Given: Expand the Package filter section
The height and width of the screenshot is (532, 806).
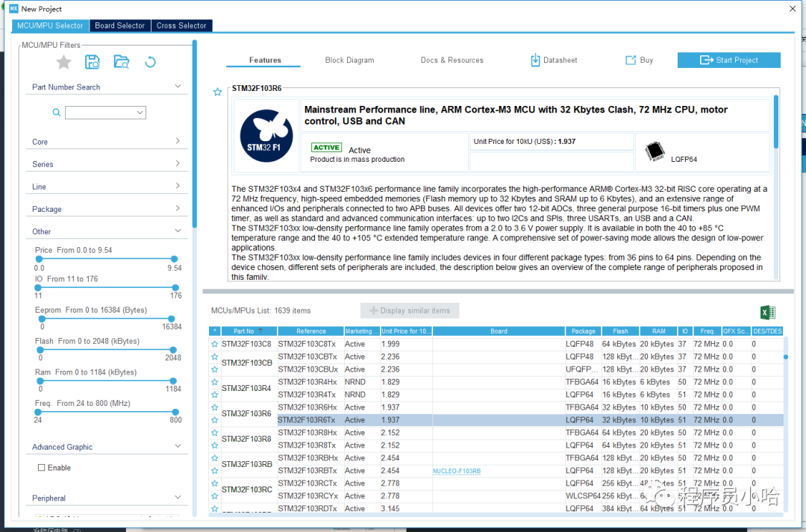Looking at the screenshot, I should coord(178,208).
